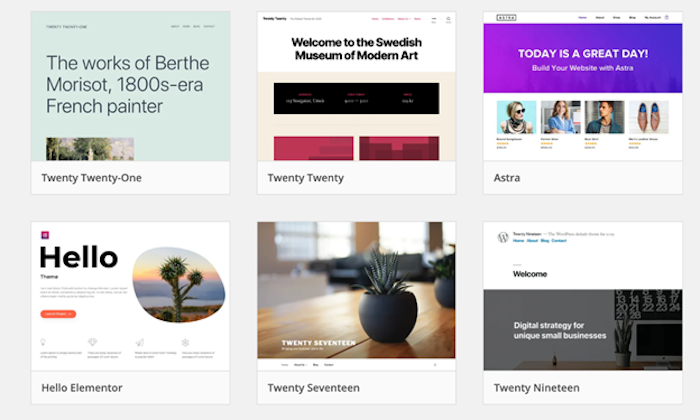Click the search icon in Twenty Twenty preview
Viewport: 700px width, 420px height.
click(x=448, y=19)
